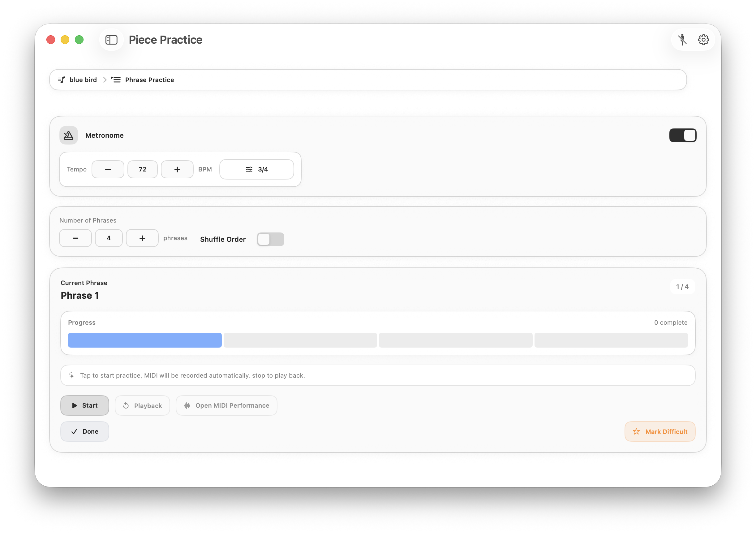Click the muted tuning fork icon
756x533 pixels.
click(x=682, y=40)
